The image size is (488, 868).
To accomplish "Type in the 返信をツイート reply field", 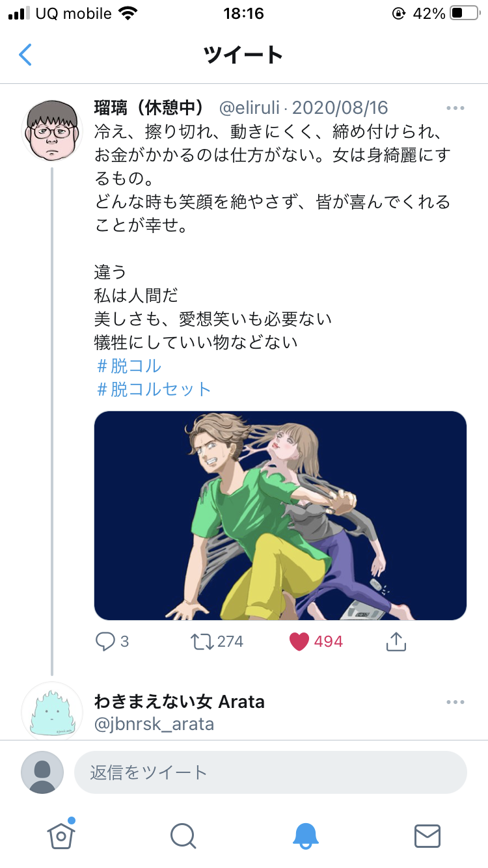I will [270, 772].
